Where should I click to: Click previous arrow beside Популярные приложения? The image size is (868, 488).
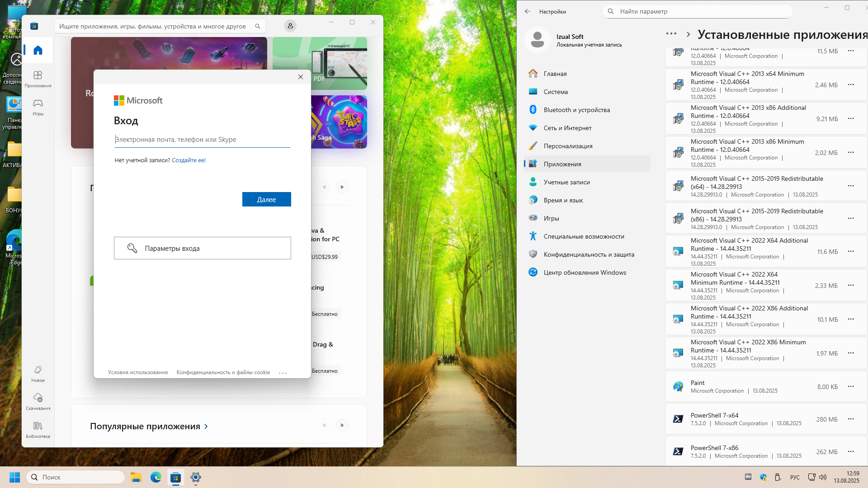(324, 425)
